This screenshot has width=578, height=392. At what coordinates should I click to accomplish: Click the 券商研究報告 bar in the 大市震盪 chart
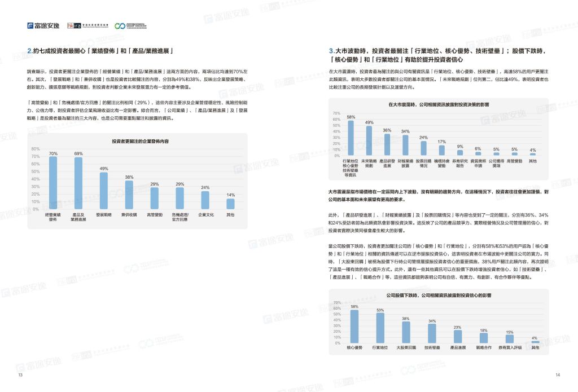click(460, 152)
